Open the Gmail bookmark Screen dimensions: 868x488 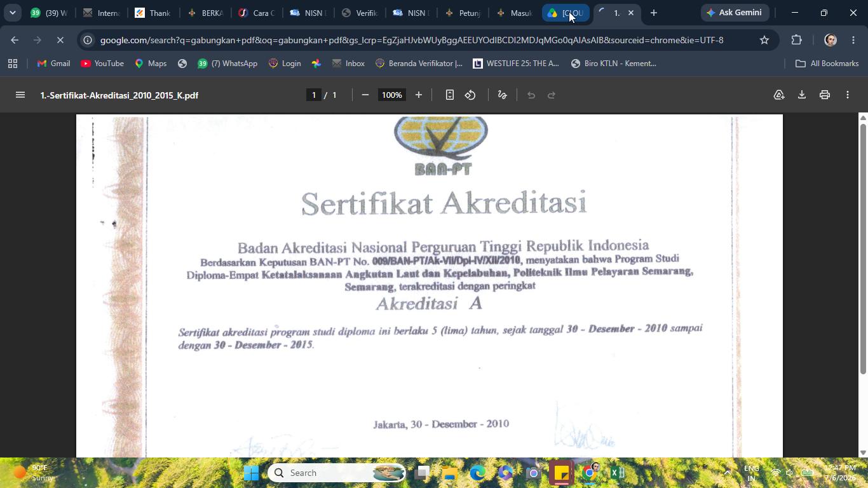coord(53,64)
